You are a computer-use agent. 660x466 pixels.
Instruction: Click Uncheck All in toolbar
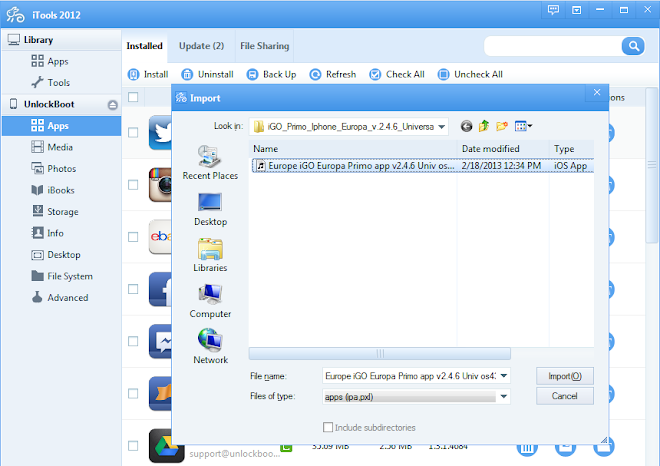tap(470, 75)
